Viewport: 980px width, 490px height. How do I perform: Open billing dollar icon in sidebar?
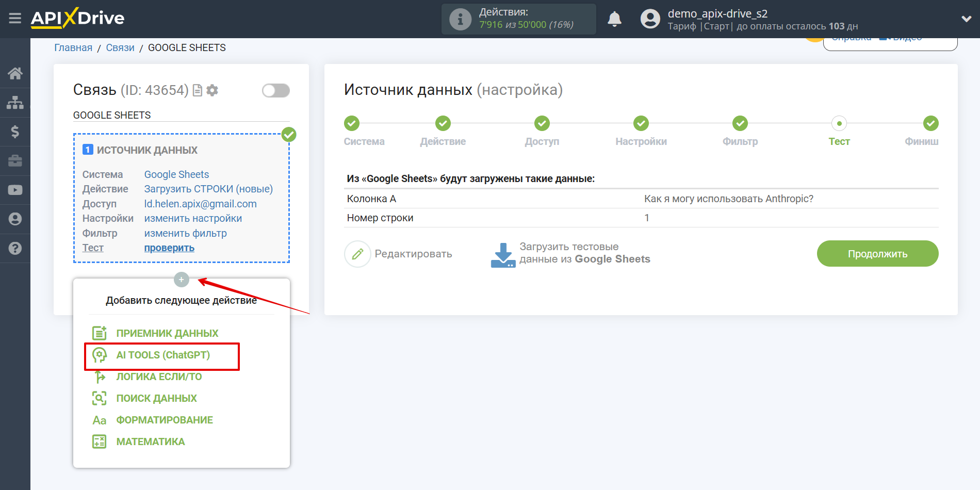(15, 132)
